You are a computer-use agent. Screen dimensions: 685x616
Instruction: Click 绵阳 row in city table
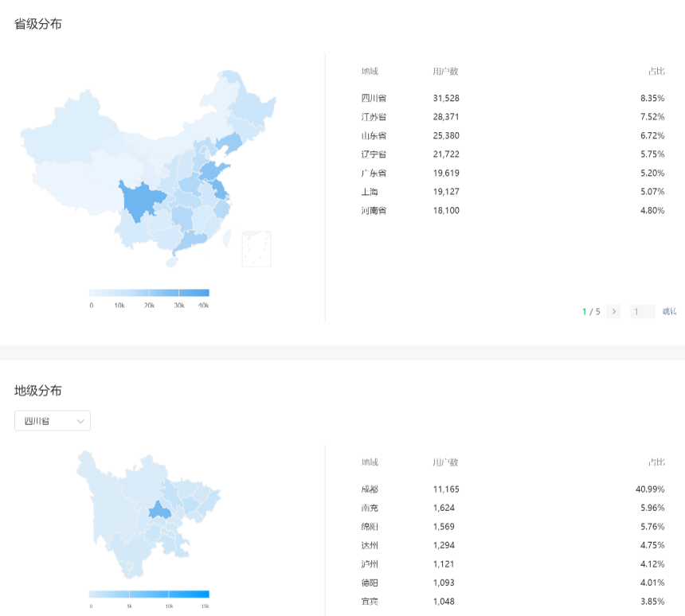coord(512,527)
